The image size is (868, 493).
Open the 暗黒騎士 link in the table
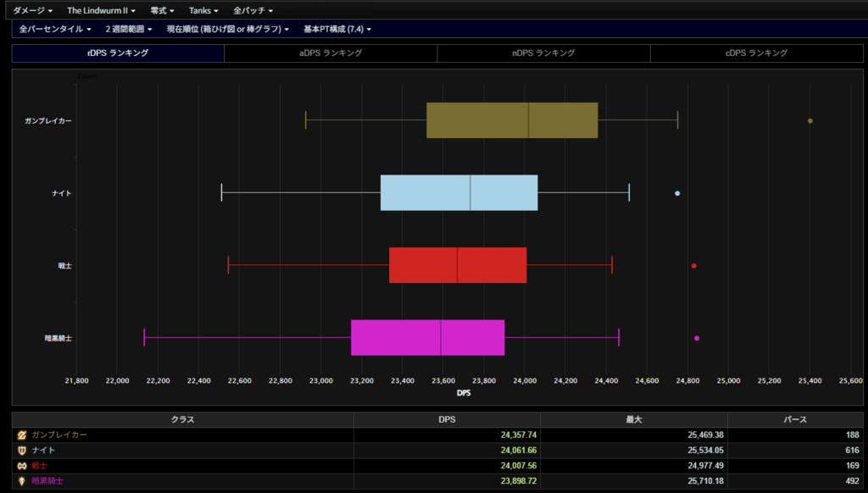click(47, 480)
